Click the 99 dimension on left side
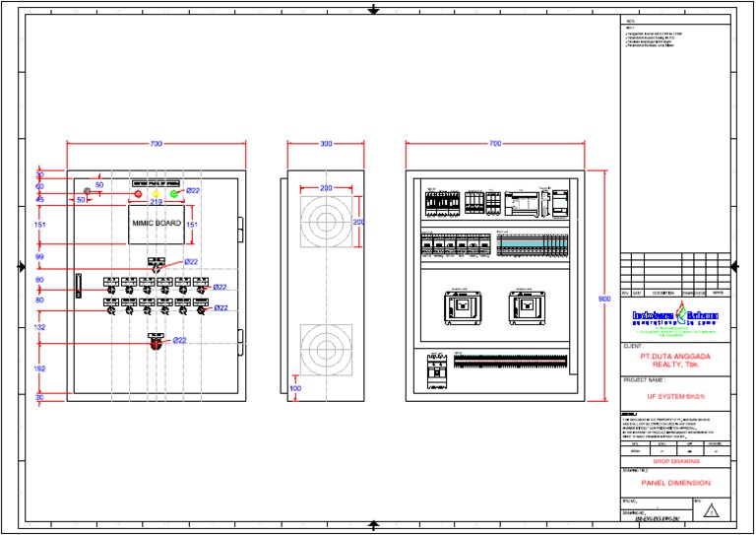Viewport: 756px width, 535px height. (x=39, y=256)
